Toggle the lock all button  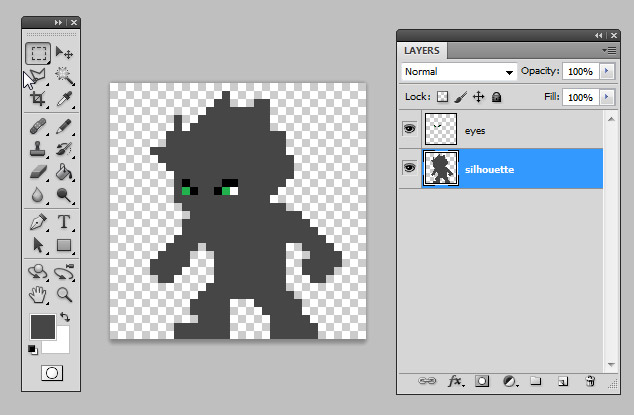click(496, 97)
